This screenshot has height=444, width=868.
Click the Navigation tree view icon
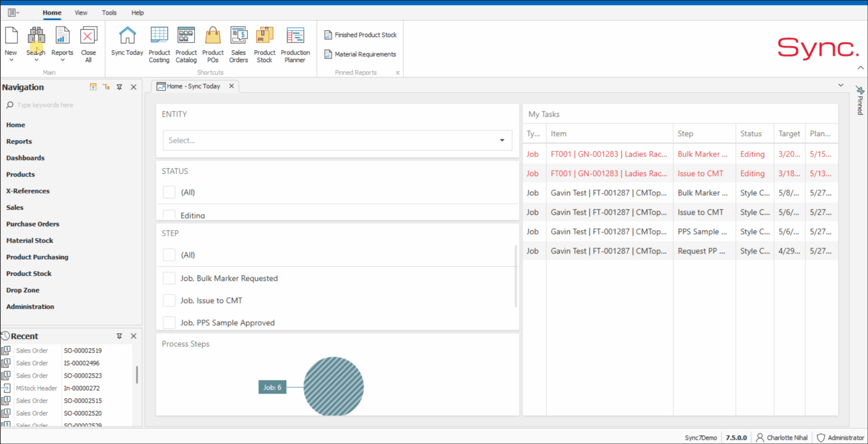point(106,87)
